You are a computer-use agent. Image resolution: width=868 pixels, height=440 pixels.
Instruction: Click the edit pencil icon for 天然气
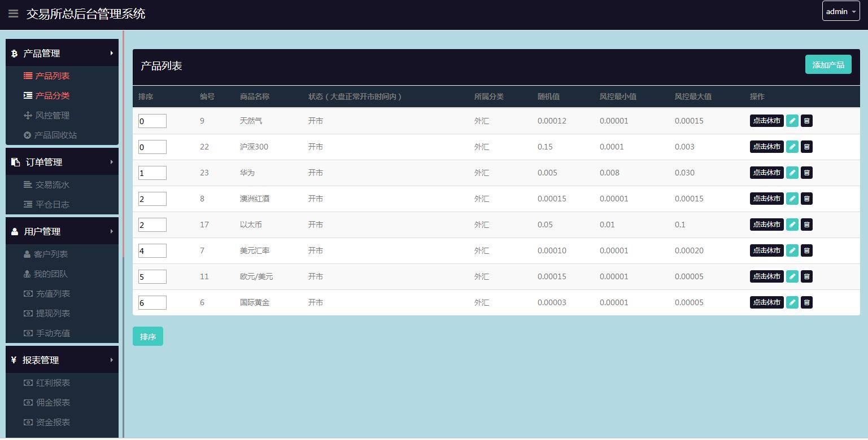click(x=792, y=121)
